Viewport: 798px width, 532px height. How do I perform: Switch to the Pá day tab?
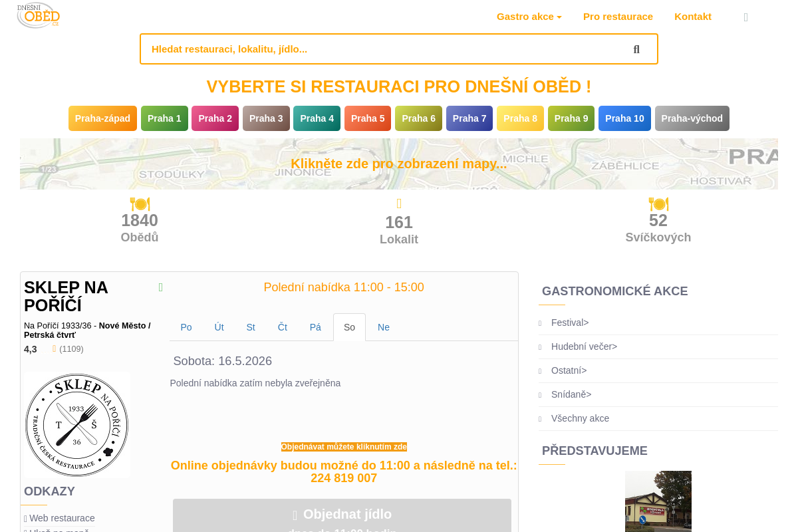[315, 327]
